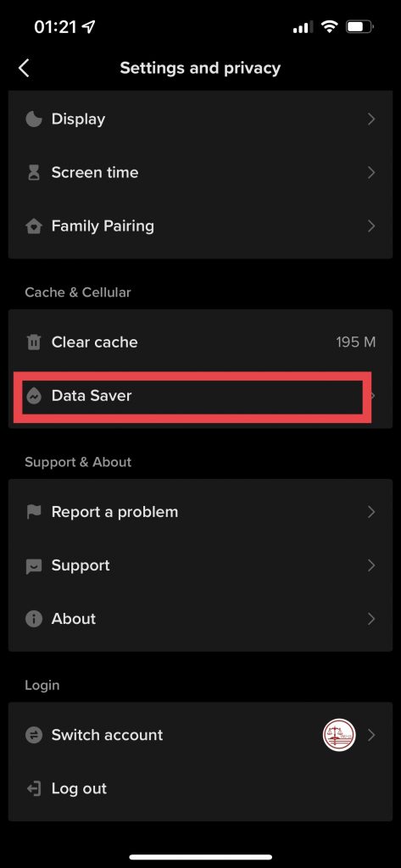Viewport: 401px width, 868px height.
Task: Tap the back arrow icon
Action: pos(23,68)
